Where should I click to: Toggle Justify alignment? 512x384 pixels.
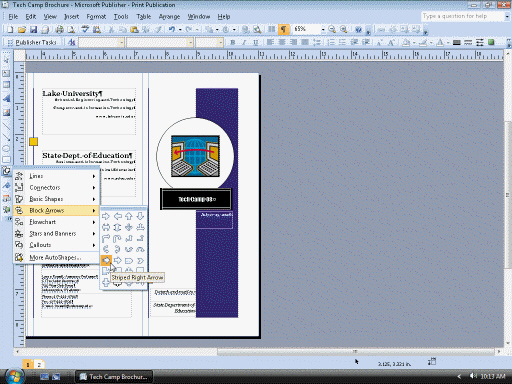point(305,42)
